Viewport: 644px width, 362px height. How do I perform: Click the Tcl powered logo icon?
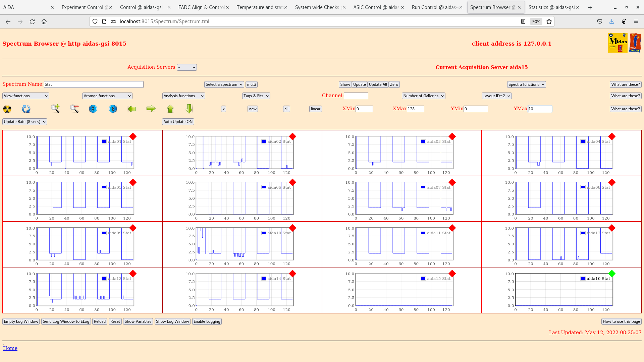[635, 43]
